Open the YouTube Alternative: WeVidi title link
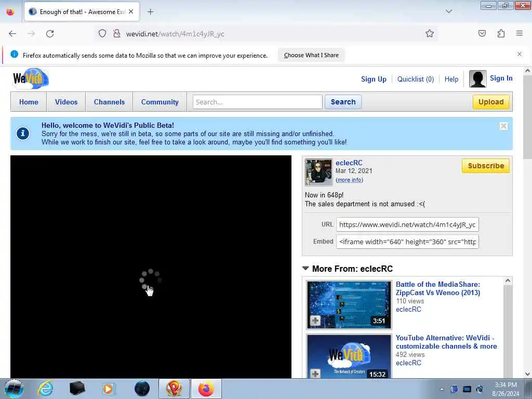 pyautogui.click(x=446, y=342)
